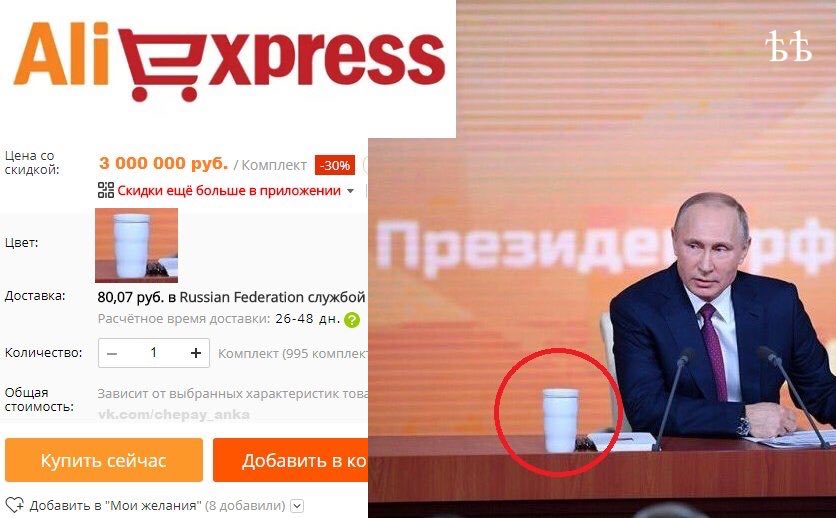Select the white cup color thumbnail
Viewport: 836px width, 518px height.
pyautogui.click(x=136, y=245)
